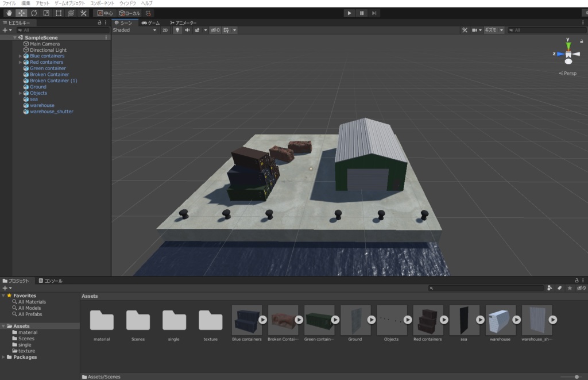Image resolution: width=588 pixels, height=380 pixels.
Task: Open the Scene view more options menu
Action: coord(583,22)
